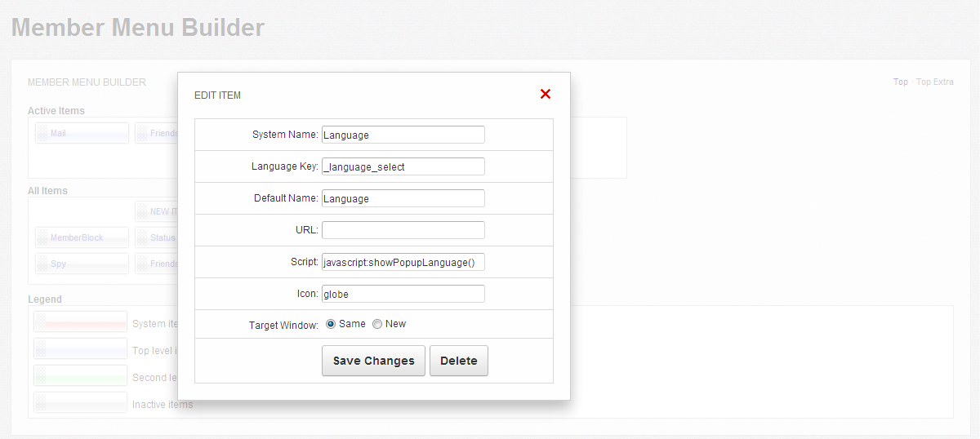
Task: Delete this menu item
Action: click(x=458, y=361)
